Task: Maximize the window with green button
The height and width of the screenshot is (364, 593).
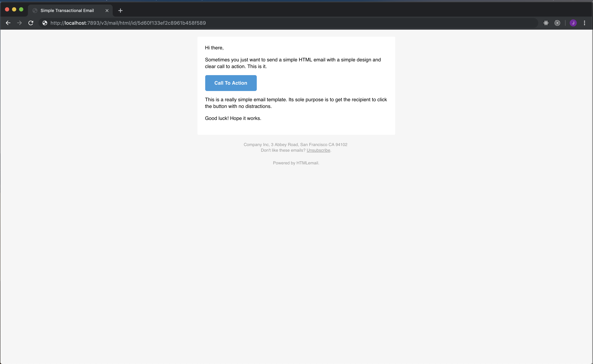Action: coord(21,9)
